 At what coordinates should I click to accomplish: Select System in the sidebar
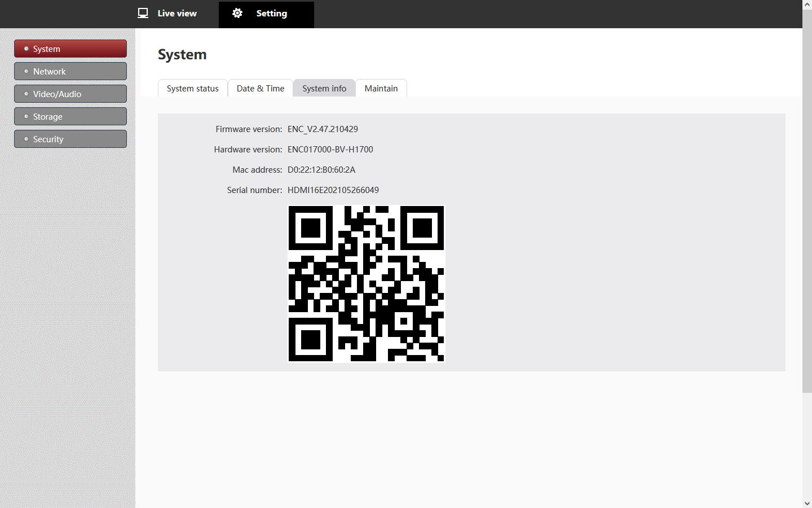70,49
